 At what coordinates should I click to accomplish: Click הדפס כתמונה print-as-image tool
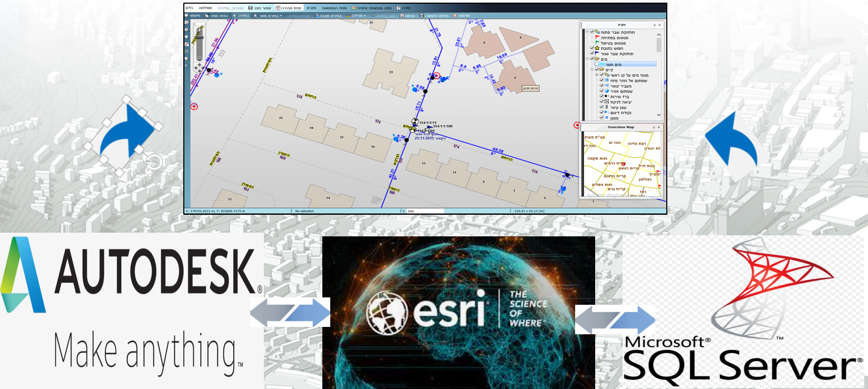[434, 16]
